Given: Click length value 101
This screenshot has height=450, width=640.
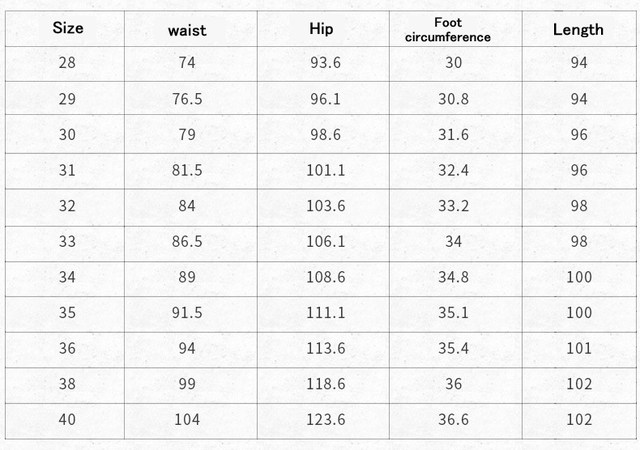Looking at the screenshot, I should pos(579,348).
